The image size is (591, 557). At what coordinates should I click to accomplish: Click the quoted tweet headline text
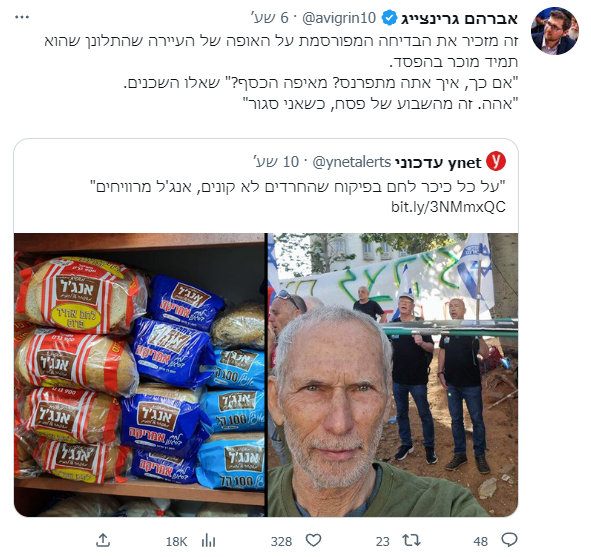(x=301, y=186)
